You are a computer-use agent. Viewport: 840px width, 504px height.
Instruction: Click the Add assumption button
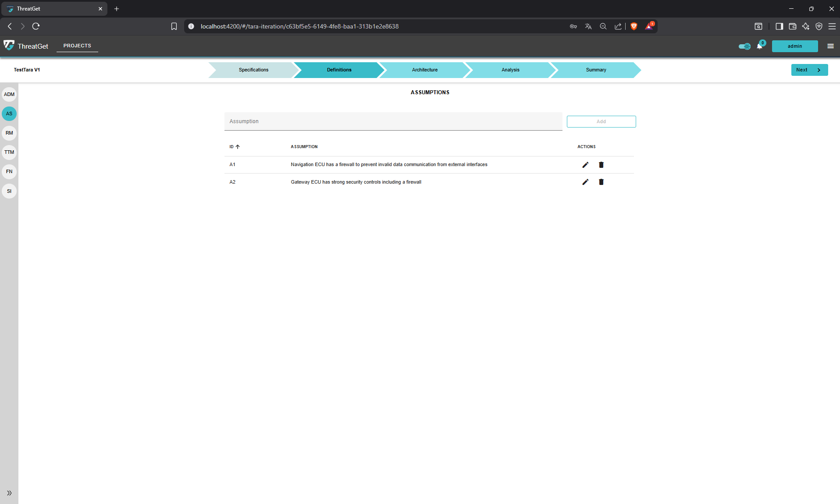point(601,121)
